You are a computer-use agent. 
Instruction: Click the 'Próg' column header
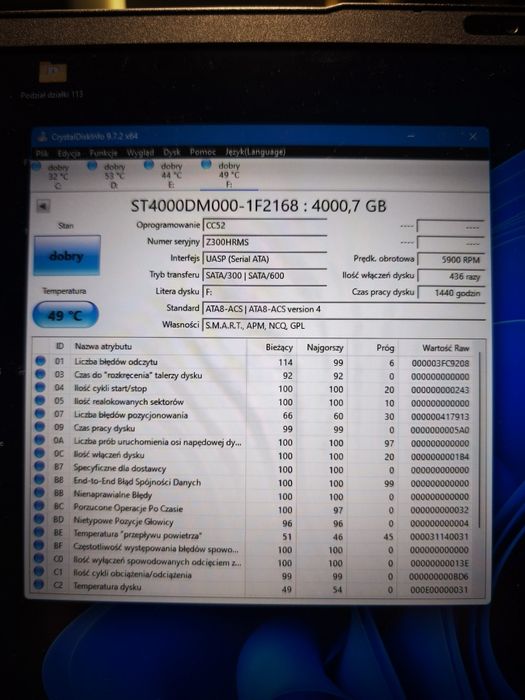(373, 347)
